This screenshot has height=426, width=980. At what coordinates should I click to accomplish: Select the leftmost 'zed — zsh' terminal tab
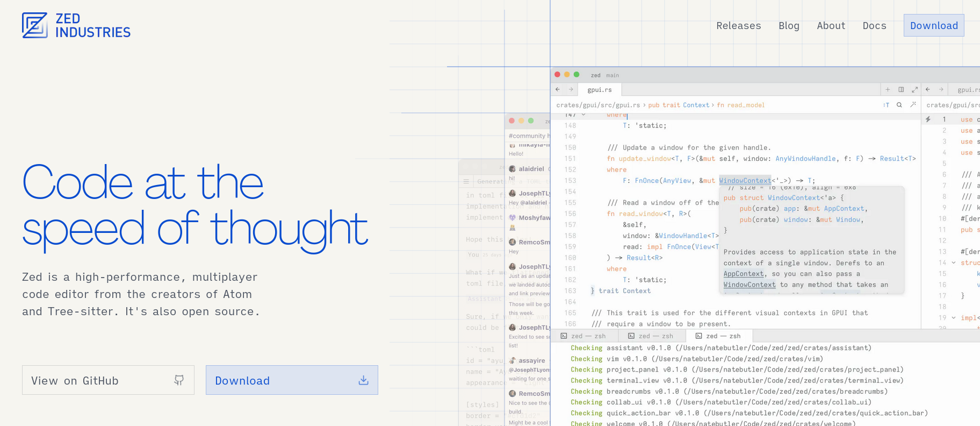point(583,336)
